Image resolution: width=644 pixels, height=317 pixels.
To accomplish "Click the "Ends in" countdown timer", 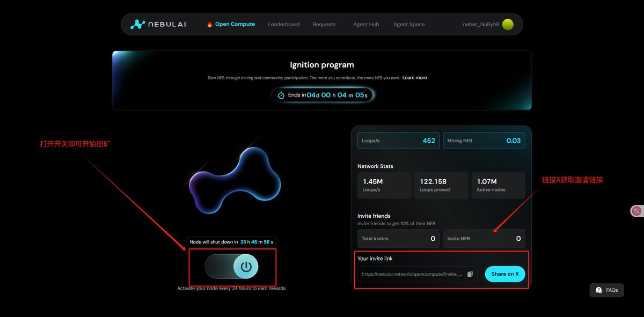I will pos(323,95).
